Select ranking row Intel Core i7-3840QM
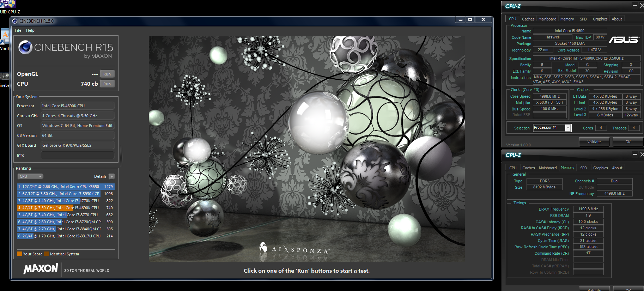Screen dimensions: 644x291 (66, 229)
